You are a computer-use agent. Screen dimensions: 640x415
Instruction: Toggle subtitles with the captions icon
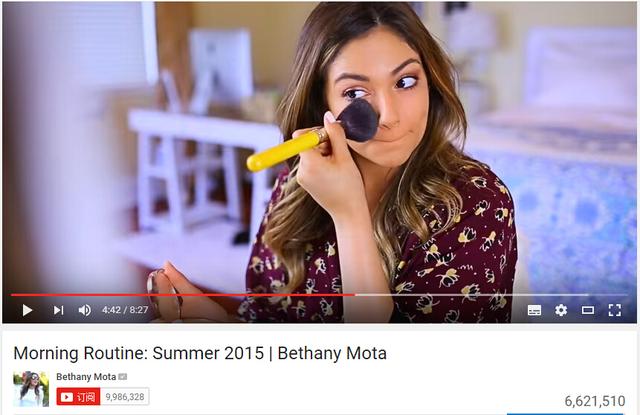tap(534, 310)
